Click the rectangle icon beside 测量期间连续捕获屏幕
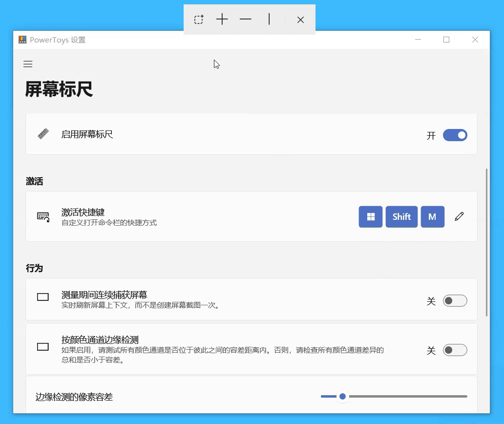This screenshot has height=424, width=504. coord(43,297)
